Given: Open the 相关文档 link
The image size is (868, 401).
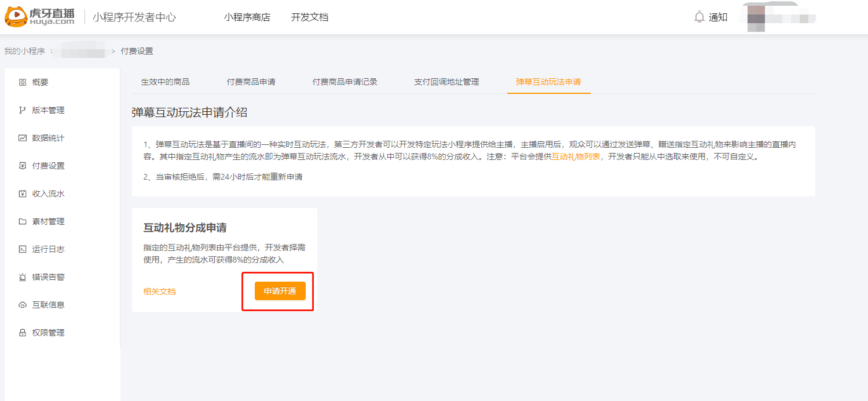Looking at the screenshot, I should tap(159, 291).
